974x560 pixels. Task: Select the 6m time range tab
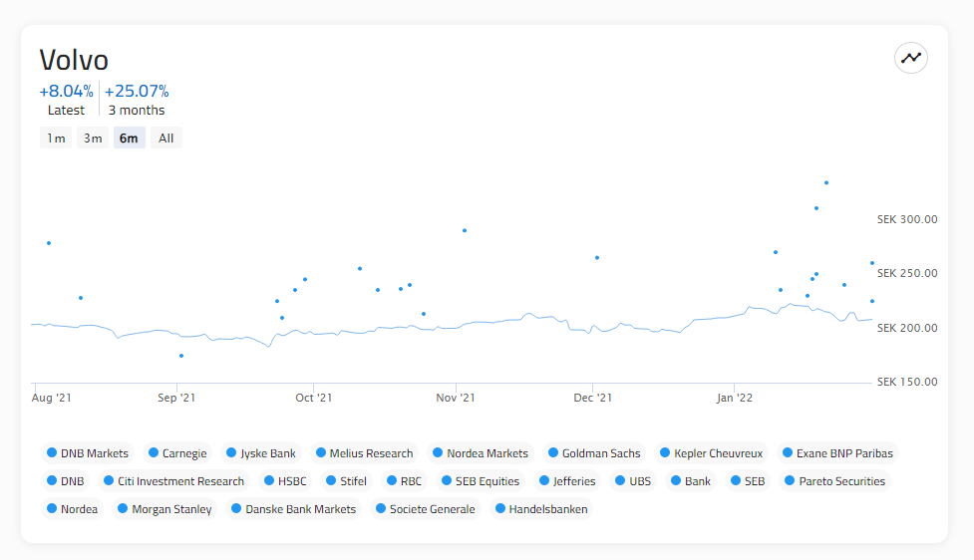tap(129, 138)
